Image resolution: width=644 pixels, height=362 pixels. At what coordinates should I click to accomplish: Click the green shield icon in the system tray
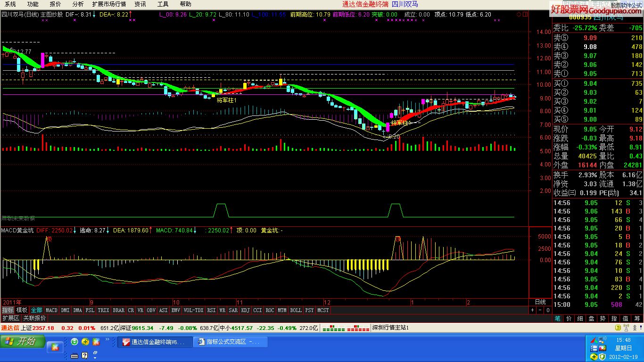tap(602, 357)
